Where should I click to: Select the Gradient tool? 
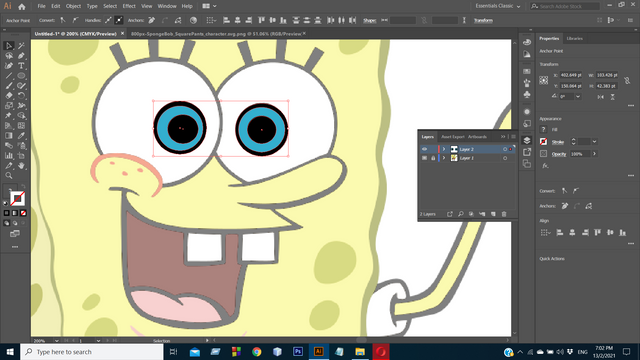point(9,136)
